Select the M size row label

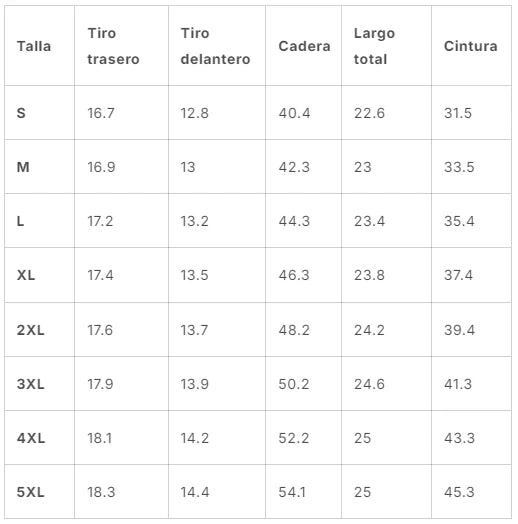tap(23, 167)
